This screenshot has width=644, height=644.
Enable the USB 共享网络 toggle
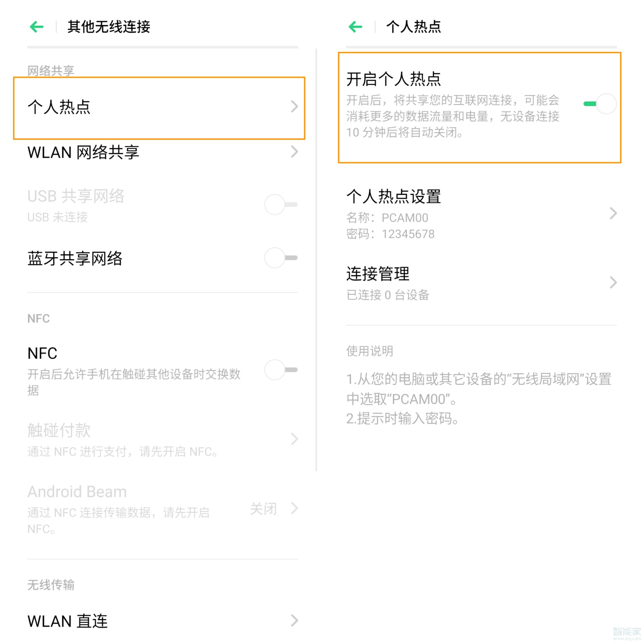click(281, 204)
